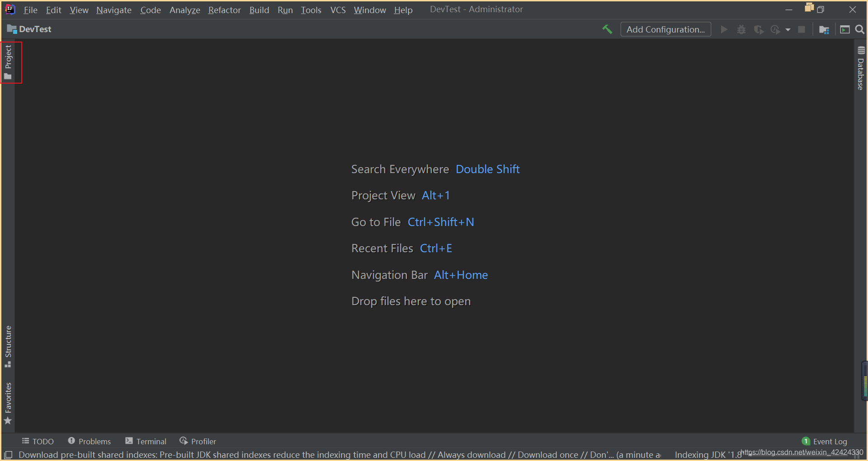The image size is (868, 461).
Task: Open the Run menu
Action: pos(285,10)
